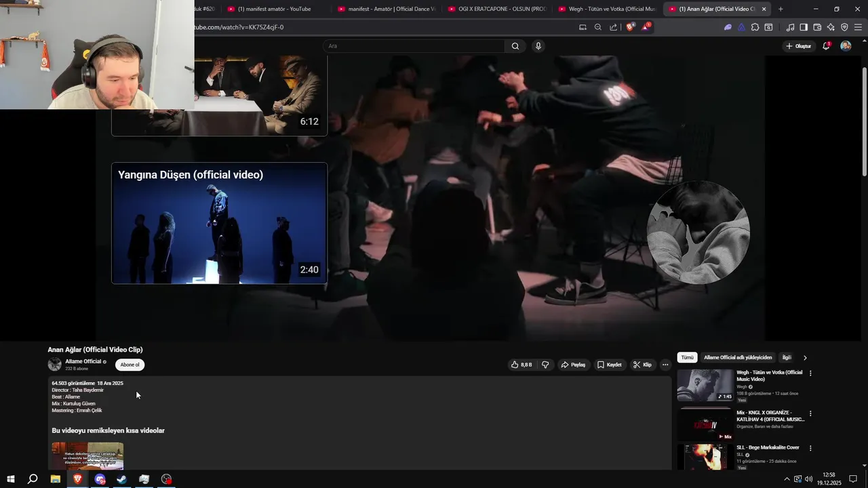The width and height of the screenshot is (868, 488).
Task: Click the Abone ol subscribe button
Action: pyautogui.click(x=130, y=365)
